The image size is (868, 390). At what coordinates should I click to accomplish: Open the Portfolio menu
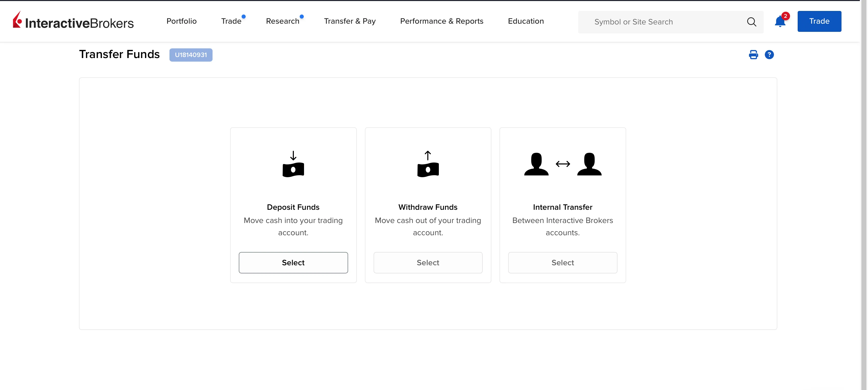point(182,21)
